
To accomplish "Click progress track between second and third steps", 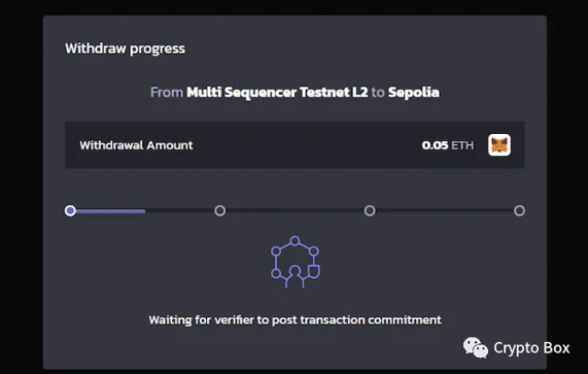I will coord(294,211).
